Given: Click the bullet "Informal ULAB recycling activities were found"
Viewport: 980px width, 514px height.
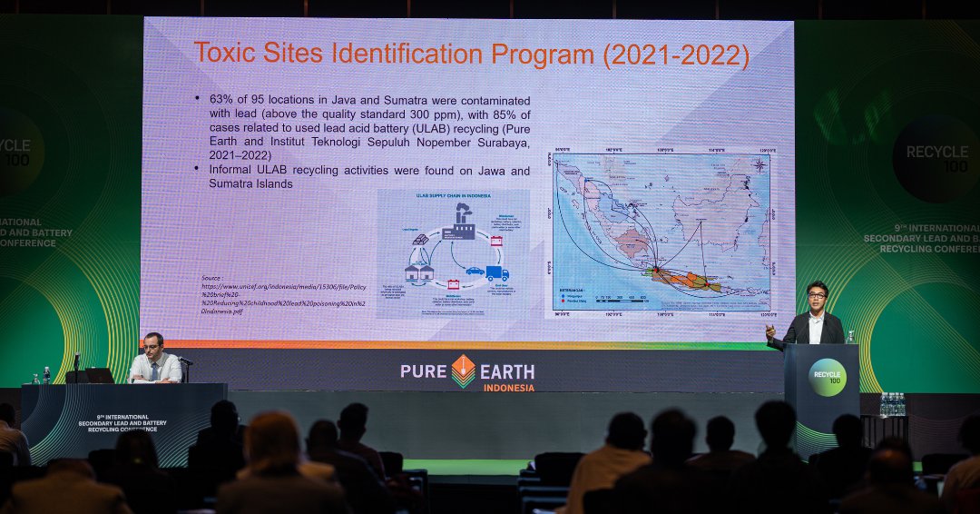Looking at the screenshot, I should [368, 177].
